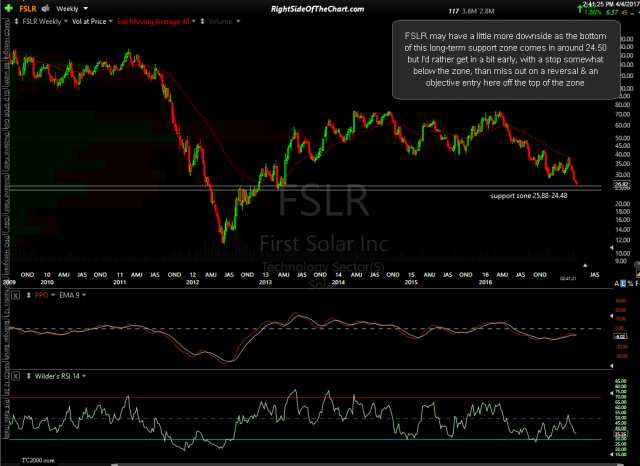Click the green plus add-chart icon
The height and width of the screenshot is (466, 640).
(x=8, y=8)
